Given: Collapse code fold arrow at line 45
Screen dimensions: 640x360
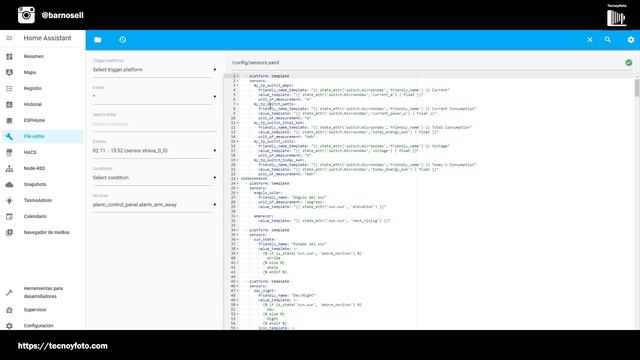Looking at the screenshot, I should [238, 281].
